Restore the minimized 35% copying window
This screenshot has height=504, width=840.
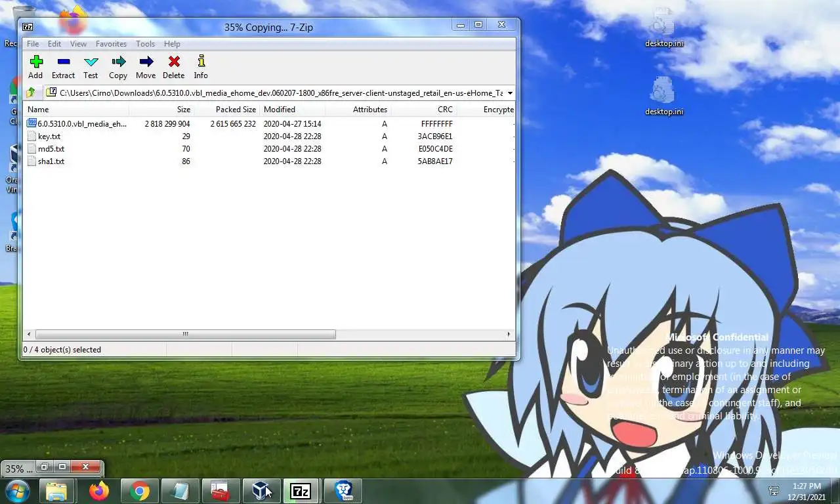pos(44,467)
